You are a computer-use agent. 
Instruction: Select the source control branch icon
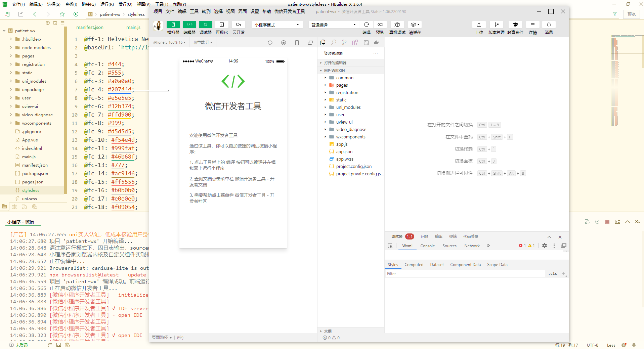pos(344,42)
